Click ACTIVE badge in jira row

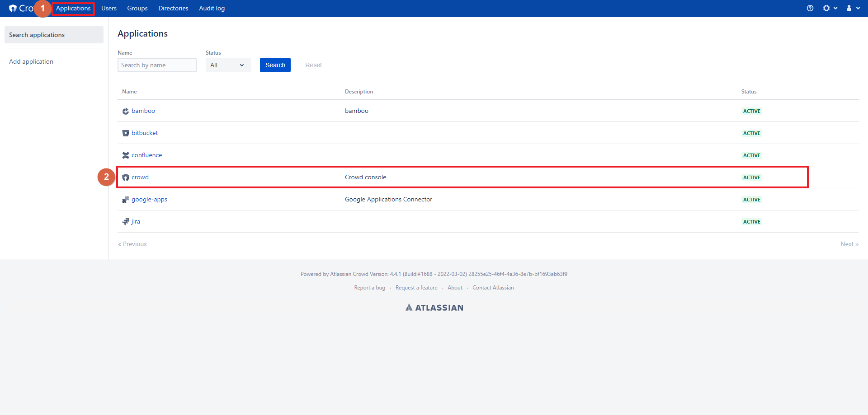(752, 222)
